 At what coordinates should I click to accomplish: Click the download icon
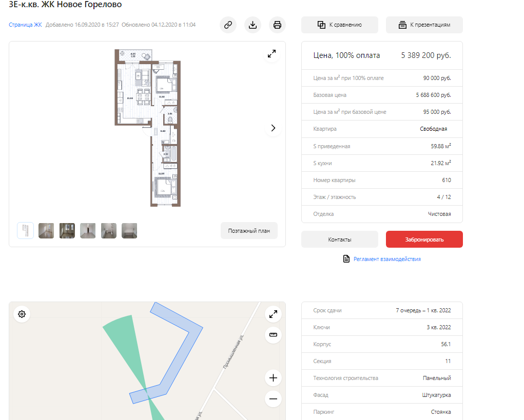tap(253, 25)
